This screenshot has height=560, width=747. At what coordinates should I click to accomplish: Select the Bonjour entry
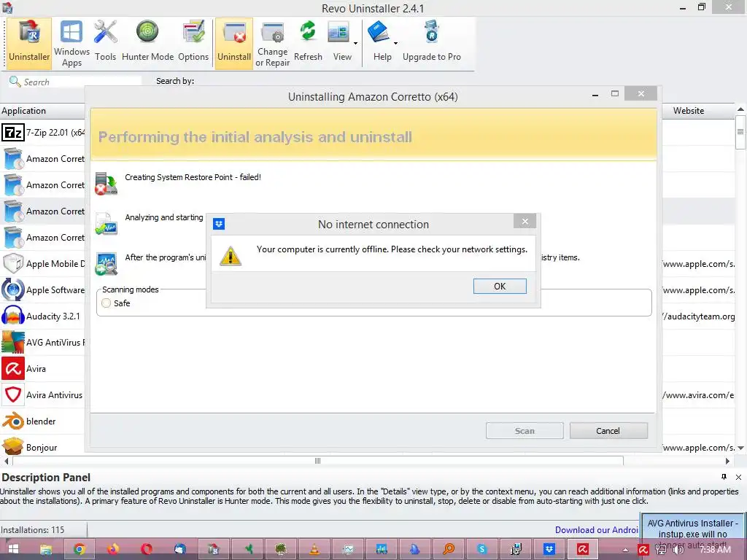tap(42, 447)
